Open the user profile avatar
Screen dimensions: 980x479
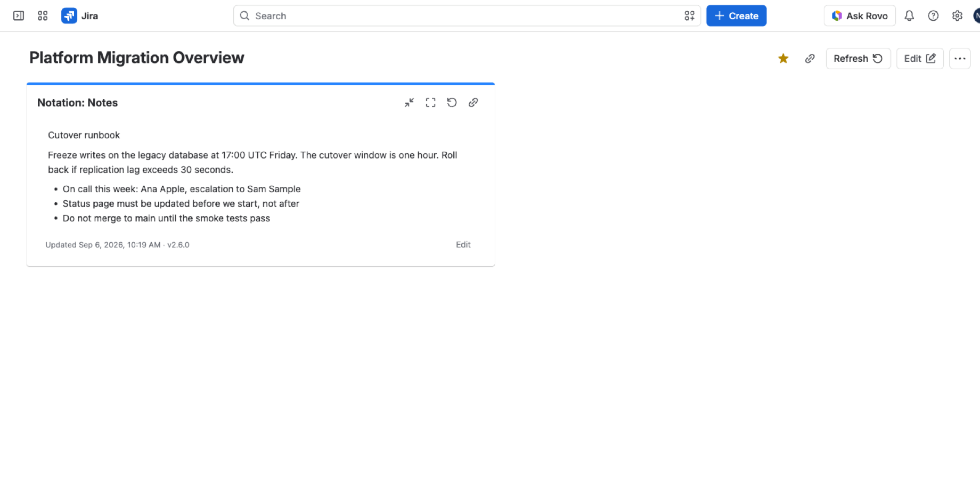tap(976, 16)
